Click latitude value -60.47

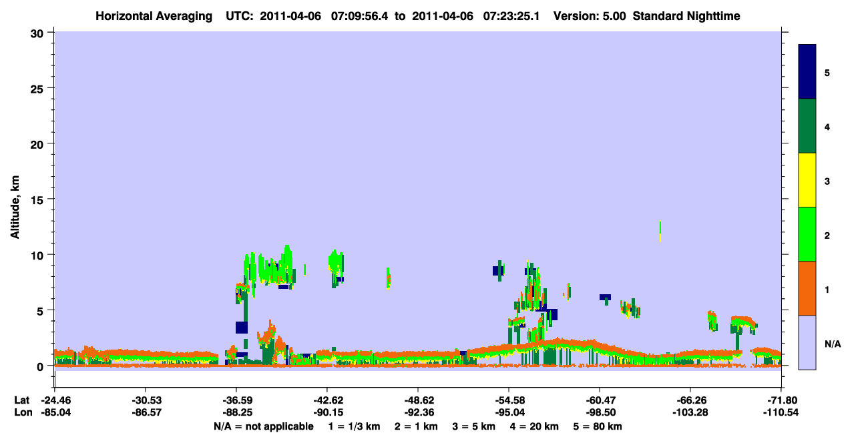point(600,400)
